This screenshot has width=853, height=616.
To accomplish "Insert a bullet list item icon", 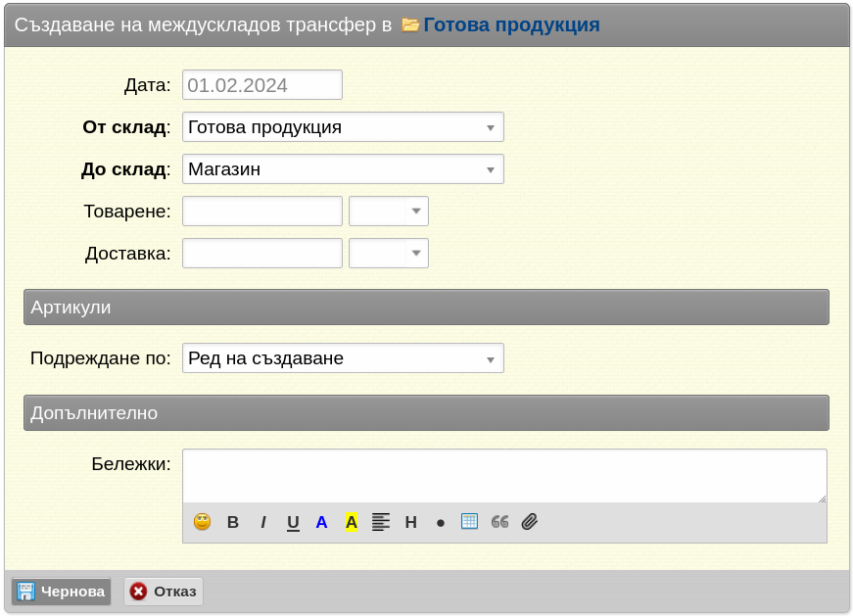I will (440, 523).
